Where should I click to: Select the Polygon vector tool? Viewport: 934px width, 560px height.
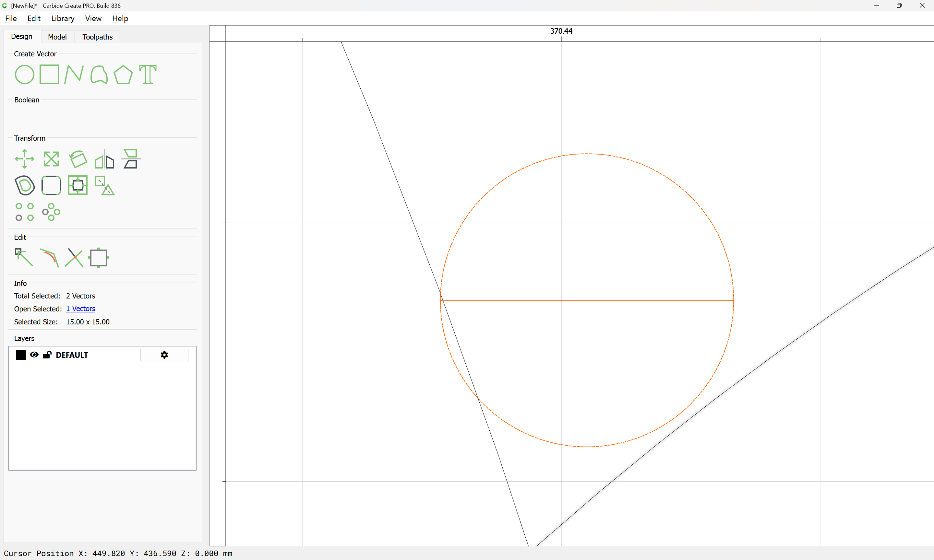[123, 74]
